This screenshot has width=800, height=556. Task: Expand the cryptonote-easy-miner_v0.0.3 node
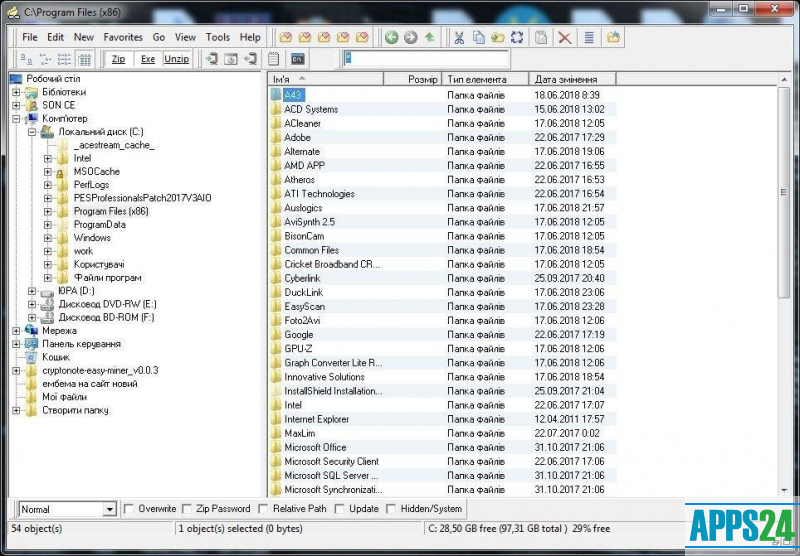click(16, 371)
